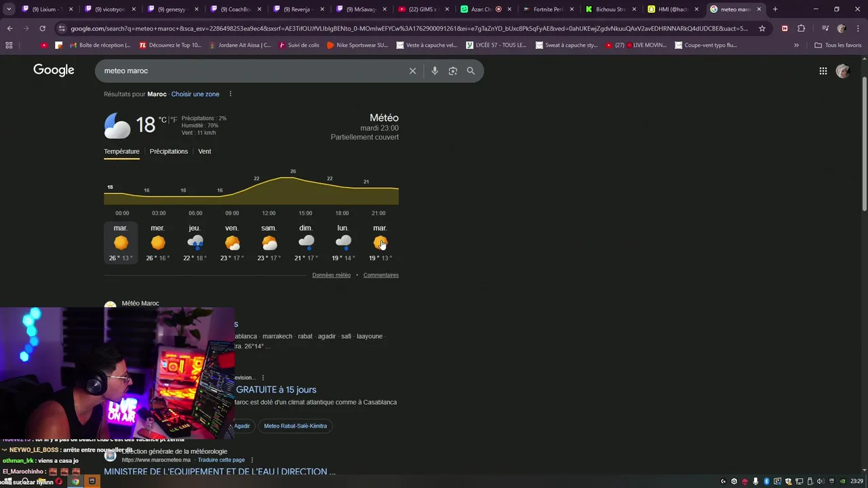Open MINISTERE DE L'EQUIPEMENT ET DE L'EAU result
Image resolution: width=868 pixels, height=488 pixels.
point(220,471)
